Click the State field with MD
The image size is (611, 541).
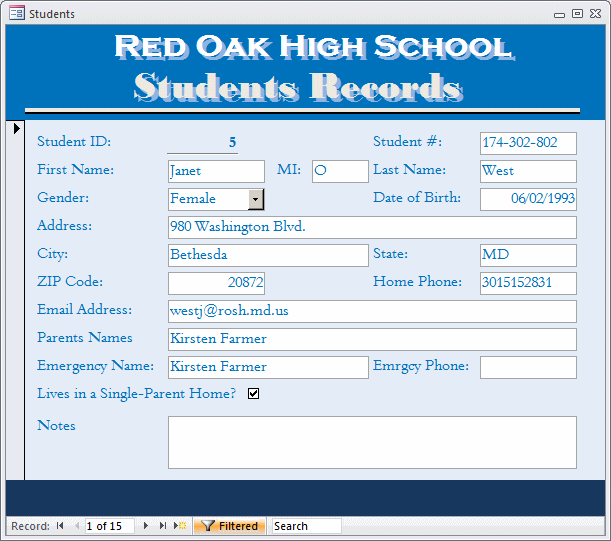coord(528,255)
